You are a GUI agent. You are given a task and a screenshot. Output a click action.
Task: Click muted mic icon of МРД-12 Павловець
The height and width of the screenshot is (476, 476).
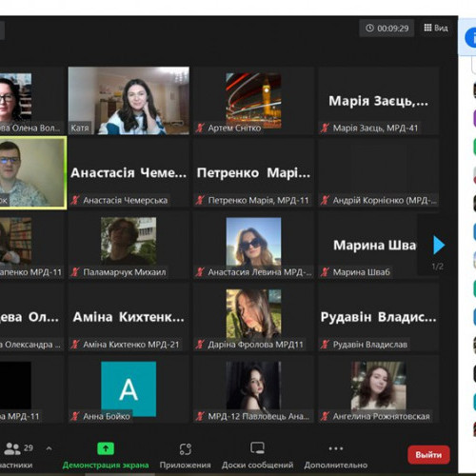click(200, 416)
